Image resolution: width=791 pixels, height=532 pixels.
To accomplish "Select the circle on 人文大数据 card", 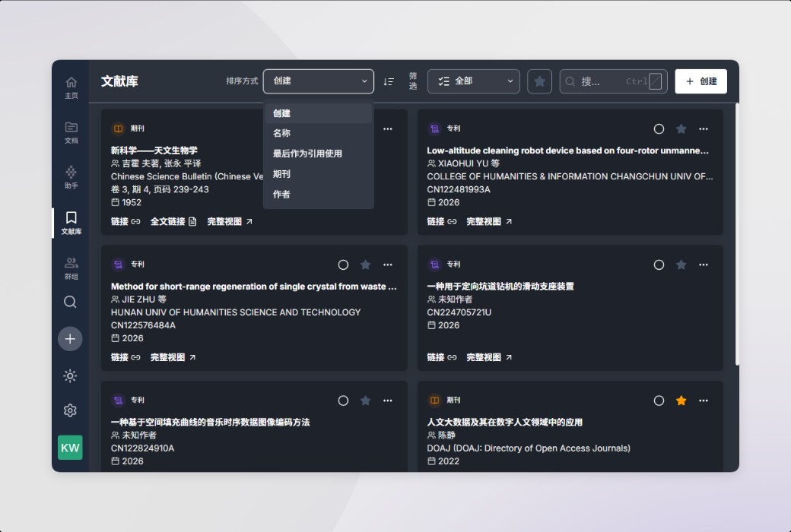I will point(659,401).
